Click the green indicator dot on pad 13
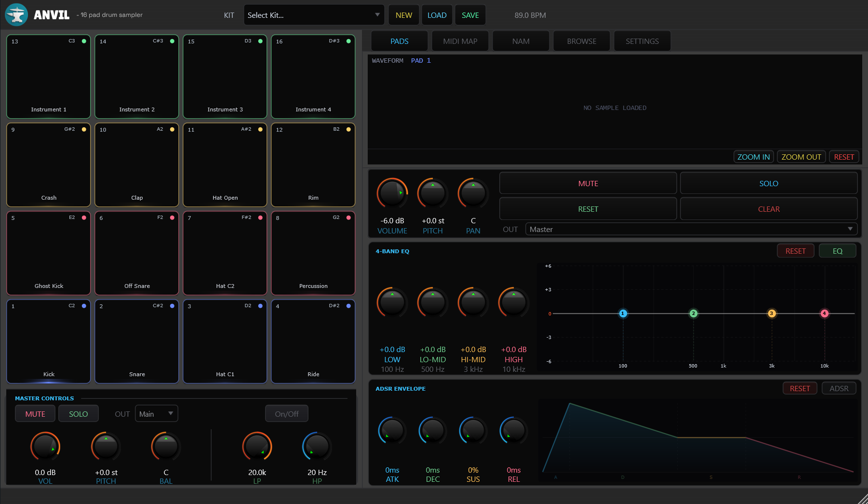 (x=84, y=41)
